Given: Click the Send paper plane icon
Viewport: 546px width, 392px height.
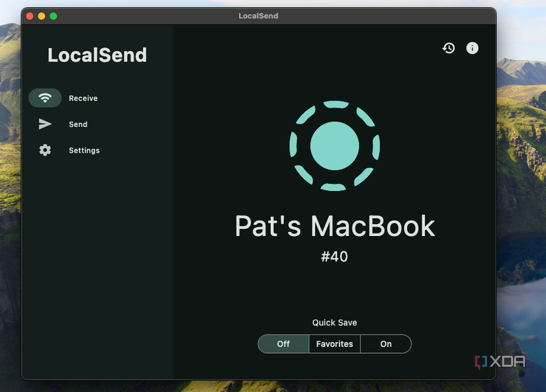Looking at the screenshot, I should pyautogui.click(x=45, y=124).
